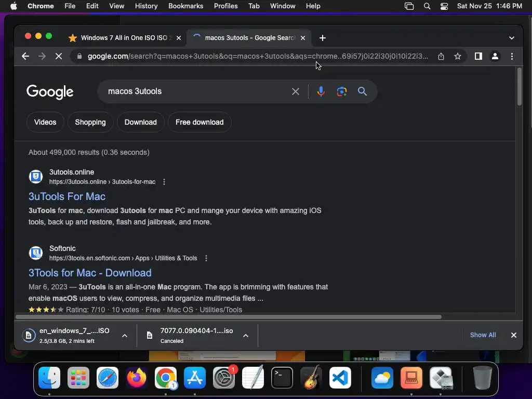Click the forward navigation arrow
This screenshot has width=532, height=399.
42,56
